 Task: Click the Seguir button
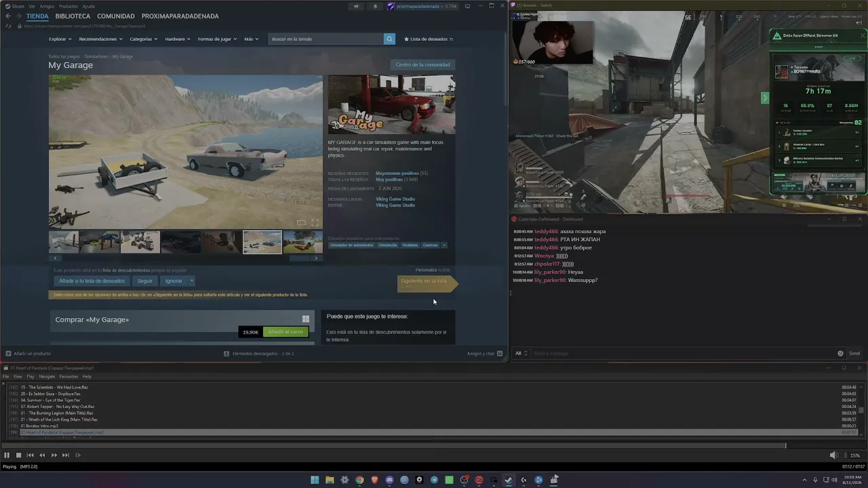pos(145,281)
